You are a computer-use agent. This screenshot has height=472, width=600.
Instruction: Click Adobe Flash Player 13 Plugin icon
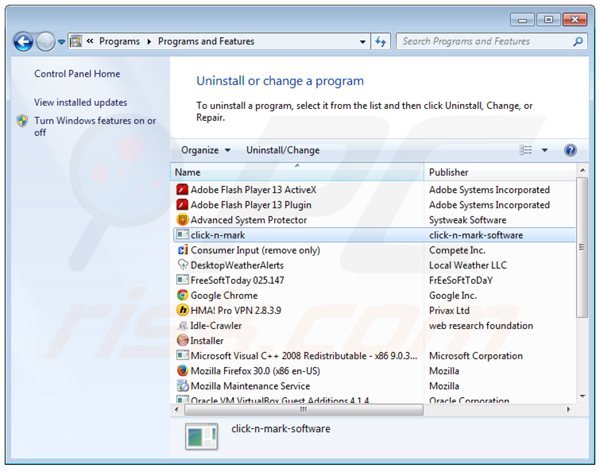pyautogui.click(x=182, y=205)
